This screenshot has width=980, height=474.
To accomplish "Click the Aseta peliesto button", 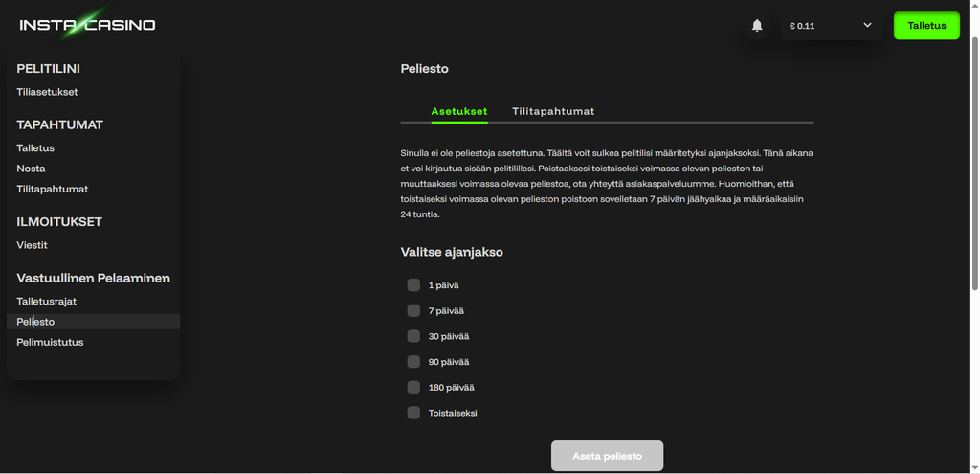I will point(607,456).
